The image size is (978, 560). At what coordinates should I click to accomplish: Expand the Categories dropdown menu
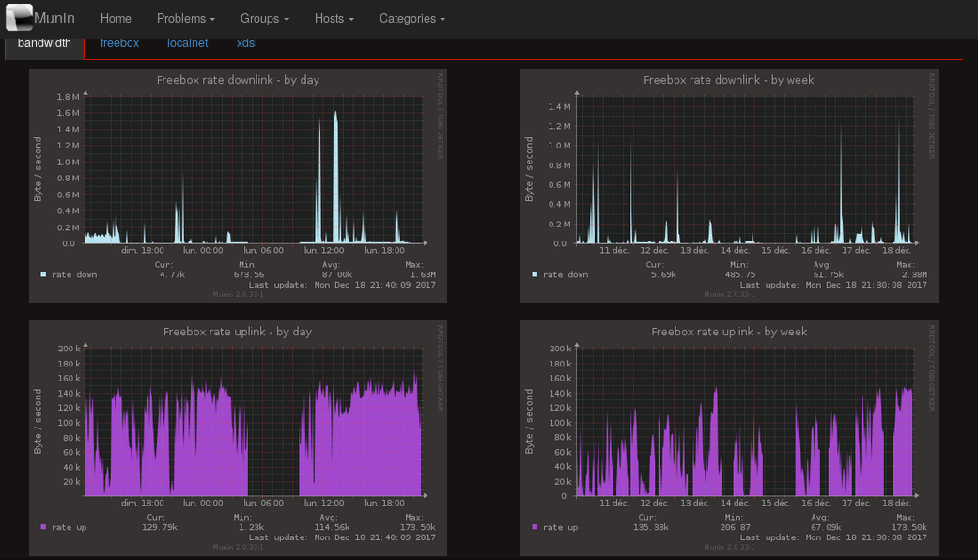tap(412, 19)
